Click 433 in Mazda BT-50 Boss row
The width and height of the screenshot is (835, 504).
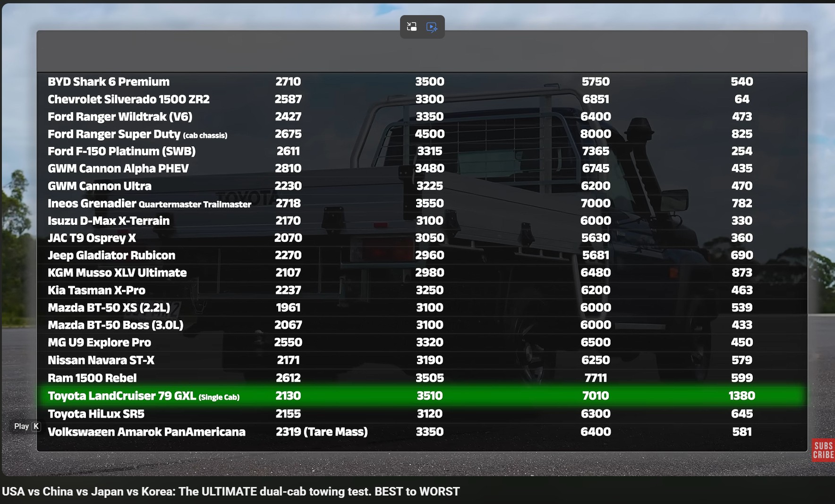point(742,325)
